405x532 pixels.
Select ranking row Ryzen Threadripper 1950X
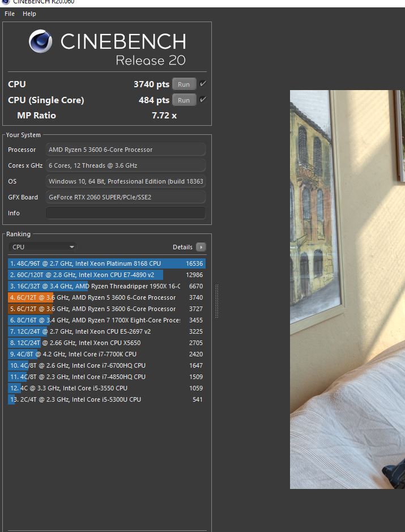[x=106, y=286]
